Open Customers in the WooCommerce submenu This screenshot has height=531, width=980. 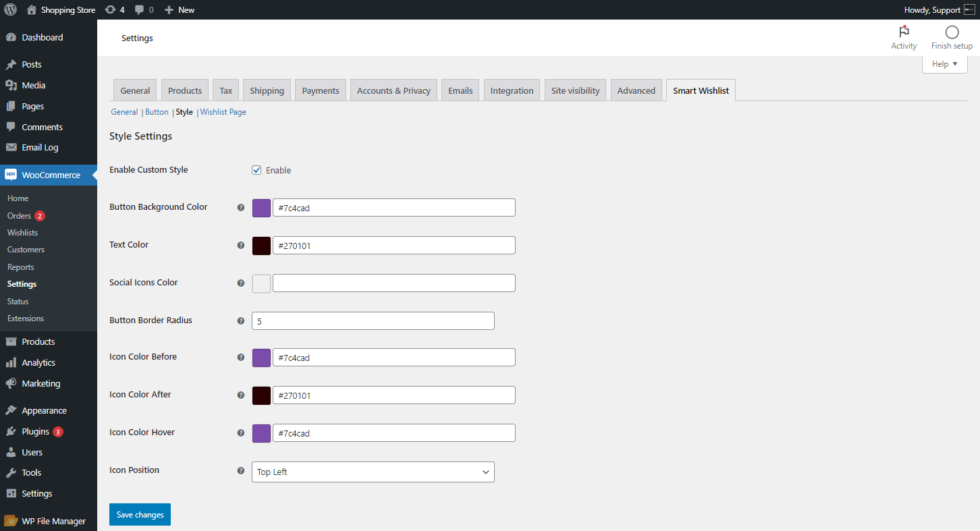26,250
